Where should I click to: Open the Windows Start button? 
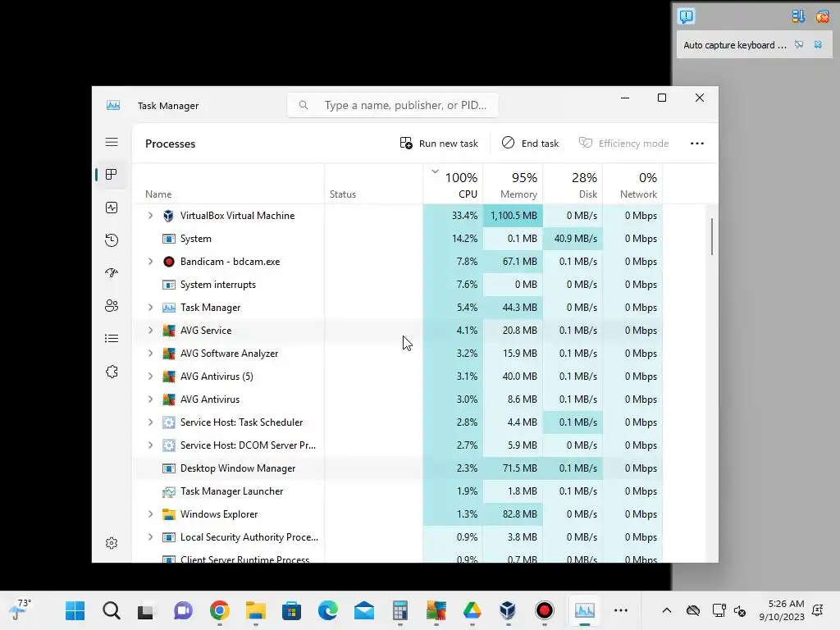click(75, 610)
